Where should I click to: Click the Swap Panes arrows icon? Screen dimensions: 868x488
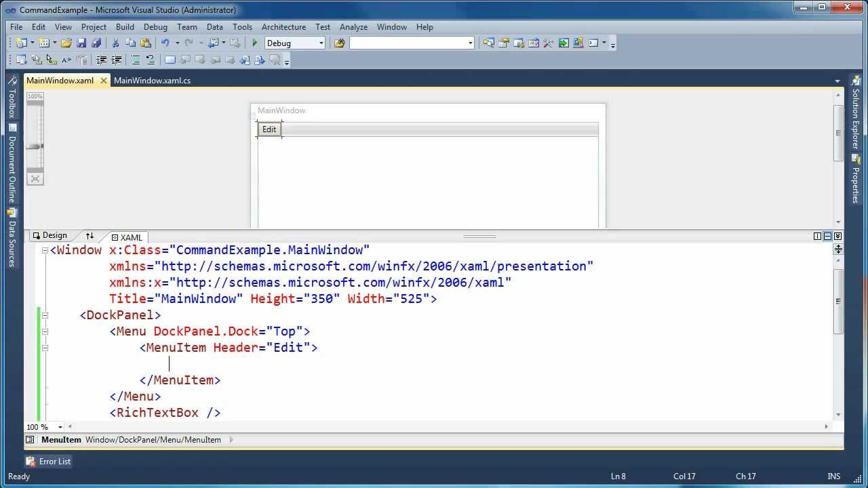pos(90,236)
